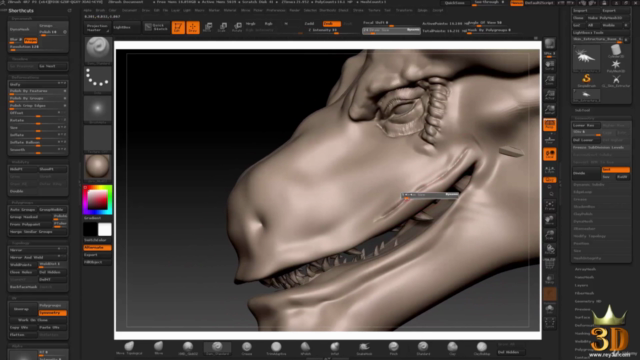The height and width of the screenshot is (360, 640).
Task: Select the Rotate transform tool icon
Action: [x=237, y=27]
